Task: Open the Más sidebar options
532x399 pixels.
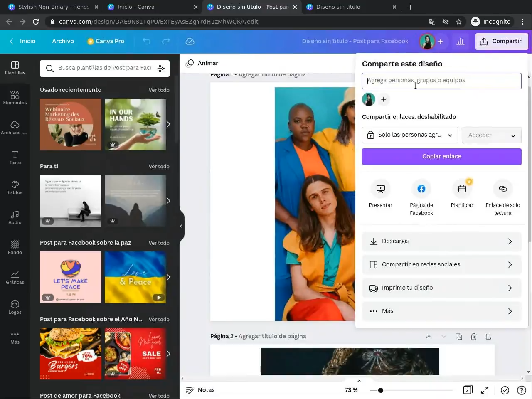Action: point(15,337)
